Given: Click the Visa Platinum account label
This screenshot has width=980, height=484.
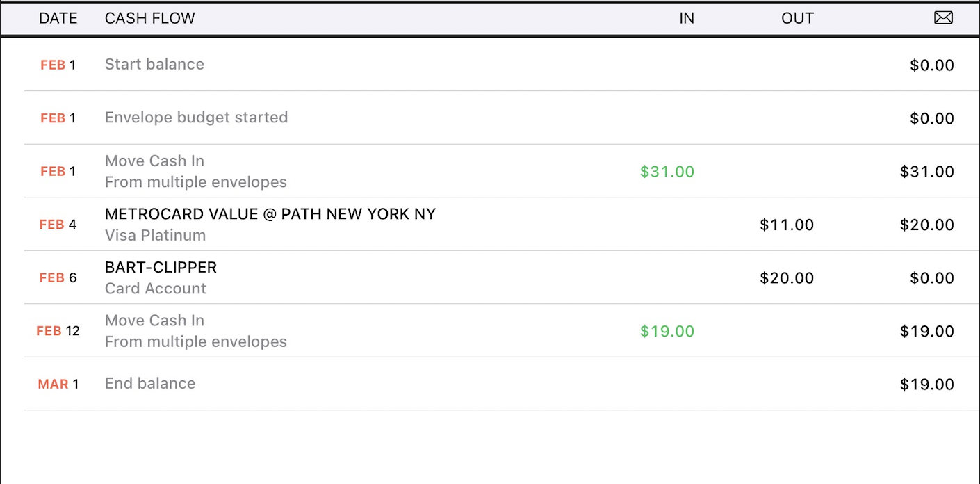Looking at the screenshot, I should [x=155, y=236].
